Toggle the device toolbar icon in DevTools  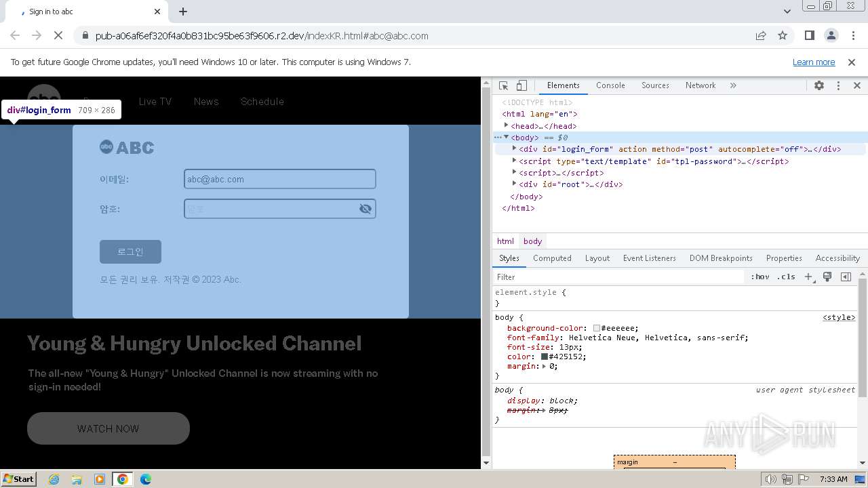pos(521,85)
